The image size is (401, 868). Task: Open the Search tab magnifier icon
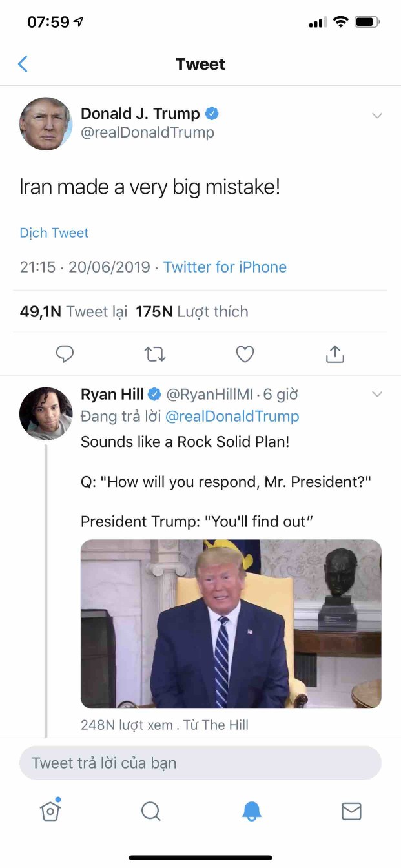150,811
